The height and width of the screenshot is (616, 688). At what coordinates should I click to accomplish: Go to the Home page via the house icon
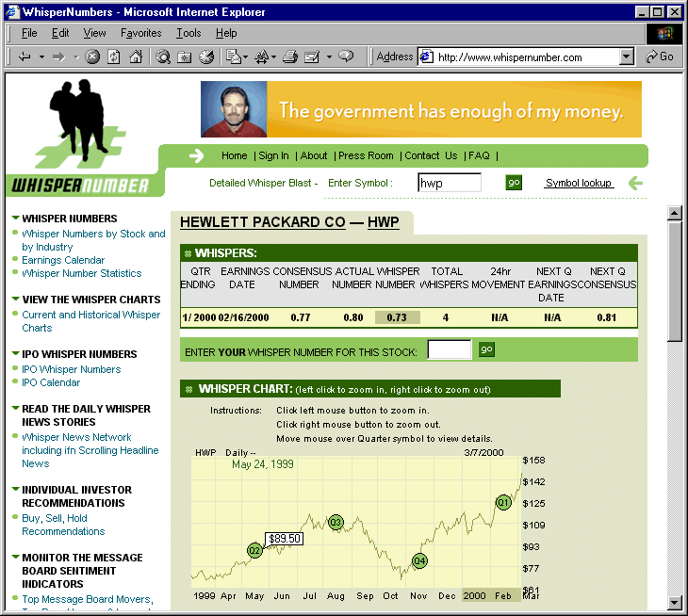136,57
